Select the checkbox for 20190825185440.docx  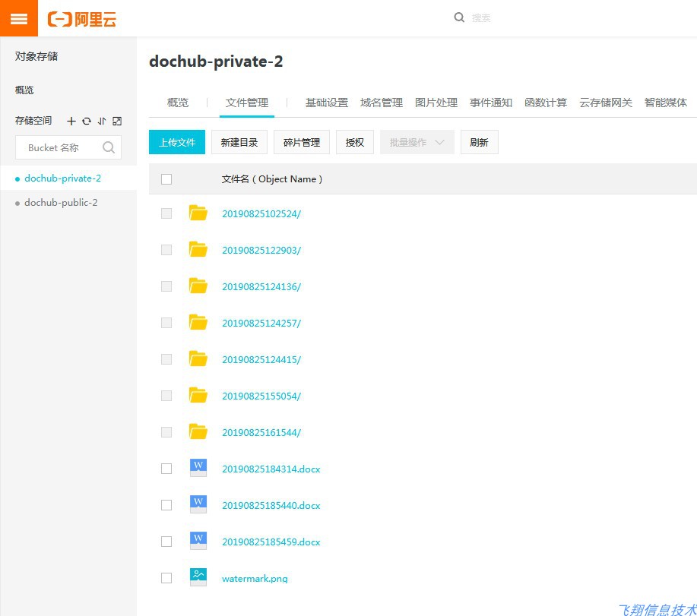(166, 504)
